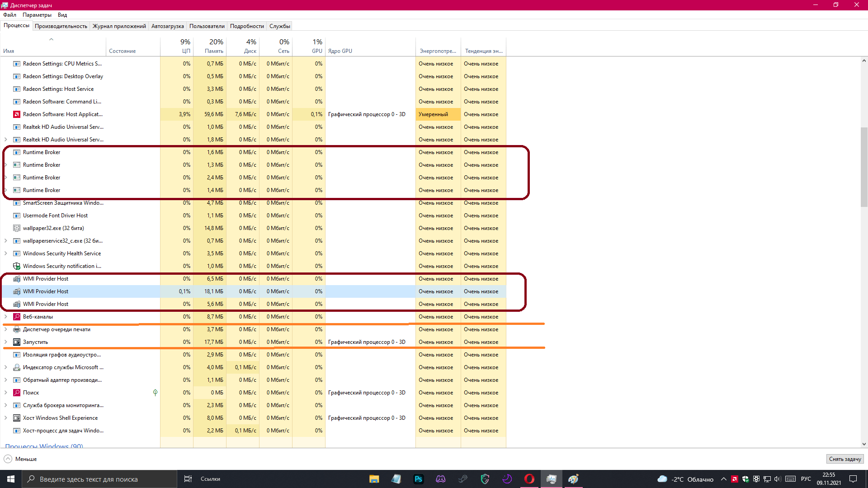Expand the wallpaperservice32_c.exe process group
The height and width of the screenshot is (488, 868).
coord(5,241)
